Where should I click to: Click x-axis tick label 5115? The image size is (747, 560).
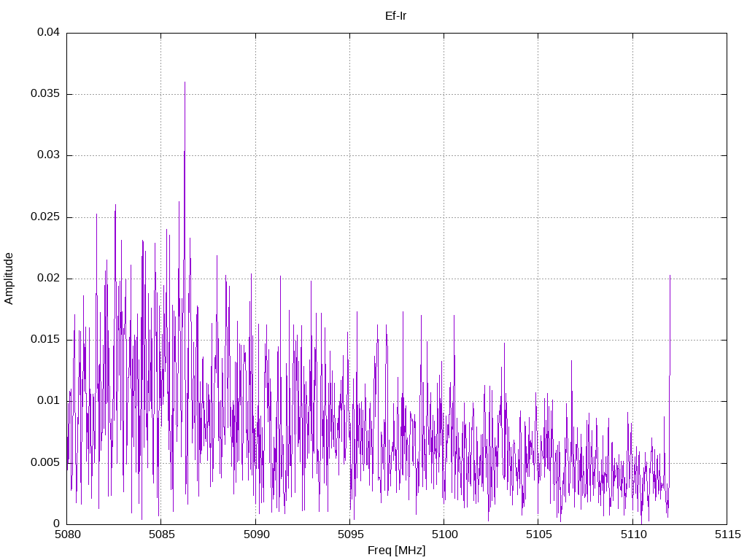tap(727, 534)
